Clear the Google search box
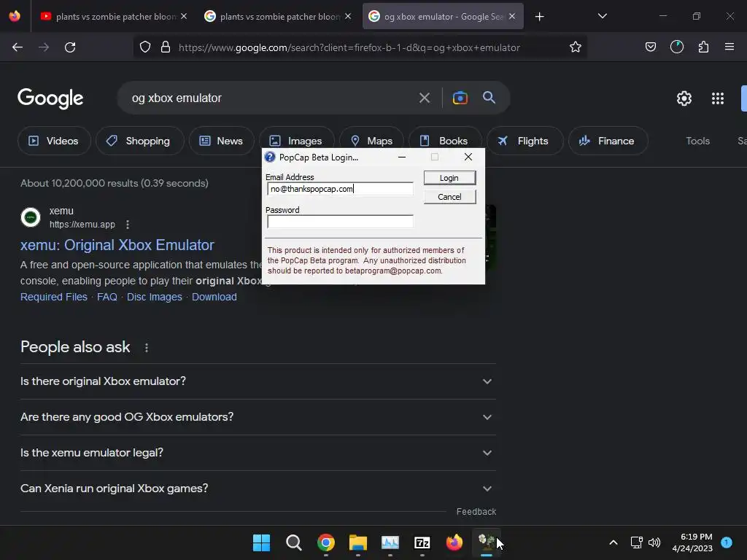 point(424,98)
